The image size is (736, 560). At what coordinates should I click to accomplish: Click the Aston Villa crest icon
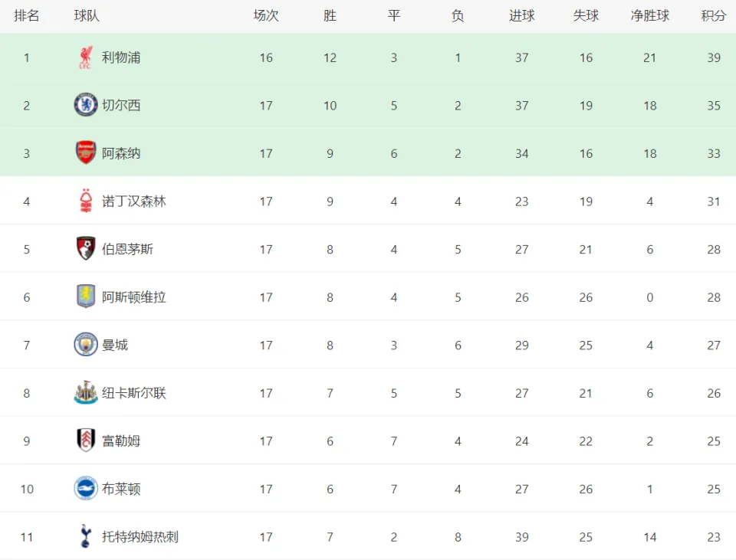(x=86, y=296)
